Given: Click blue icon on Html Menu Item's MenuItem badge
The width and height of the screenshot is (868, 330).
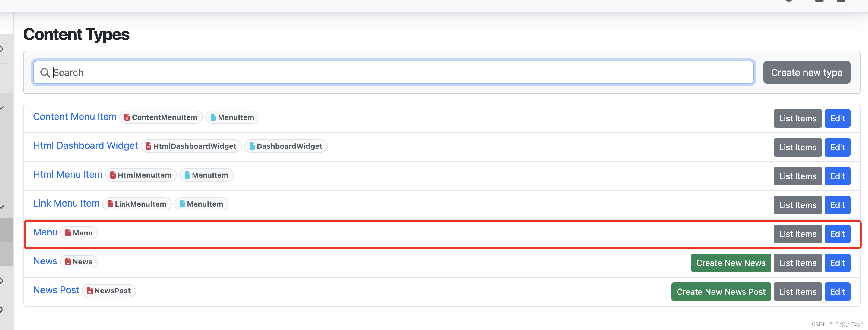Looking at the screenshot, I should tap(187, 175).
